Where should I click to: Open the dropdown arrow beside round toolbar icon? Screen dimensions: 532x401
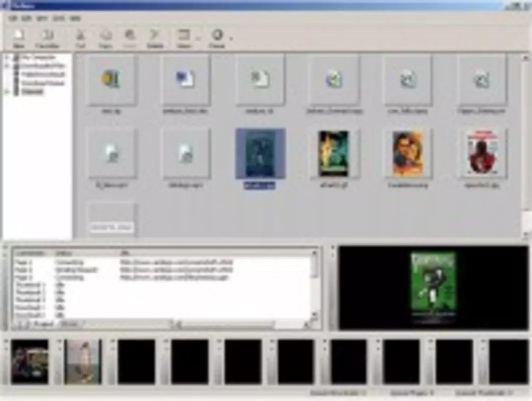pyautogui.click(x=231, y=38)
